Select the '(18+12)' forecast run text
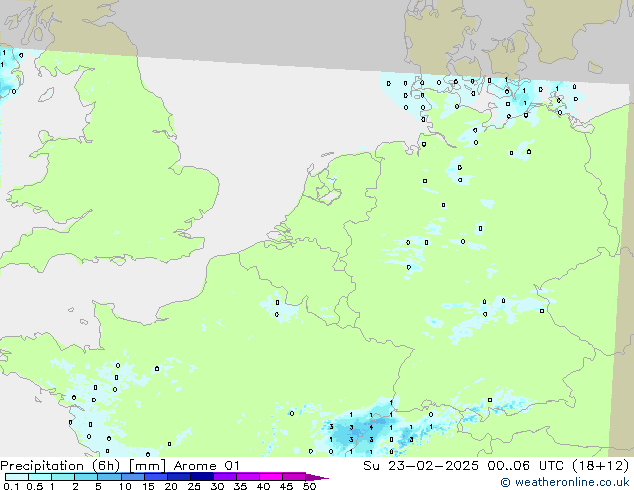The width and height of the screenshot is (634, 490). (600, 466)
